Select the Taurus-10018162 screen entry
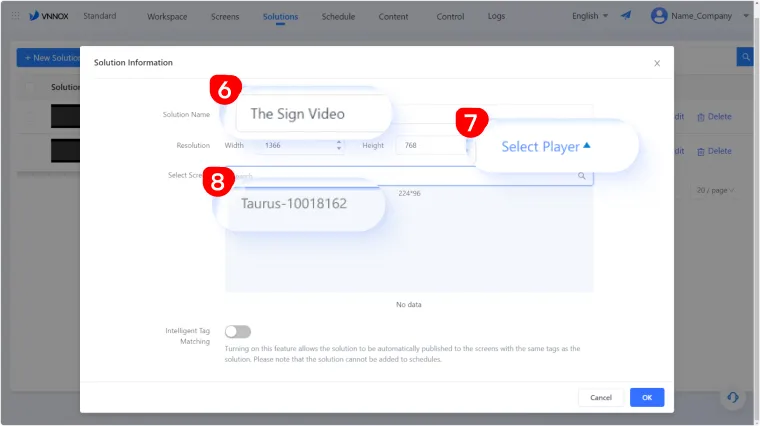 point(294,203)
